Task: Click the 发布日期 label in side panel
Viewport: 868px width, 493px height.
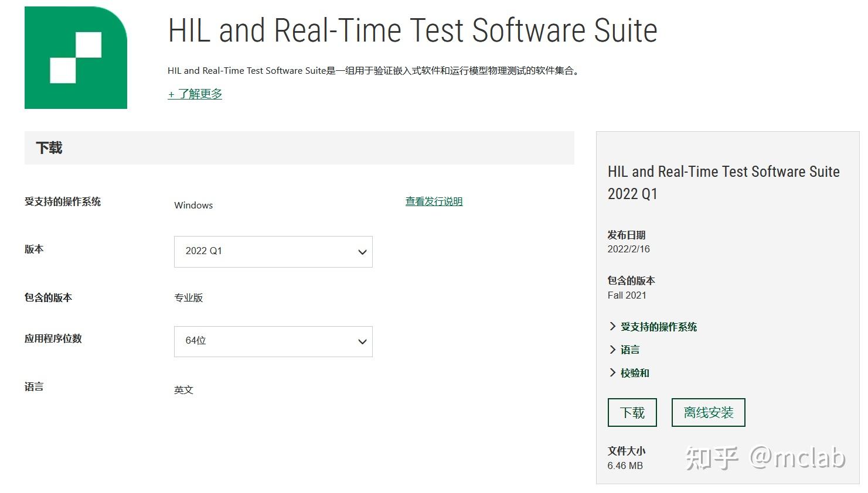Action: (627, 235)
